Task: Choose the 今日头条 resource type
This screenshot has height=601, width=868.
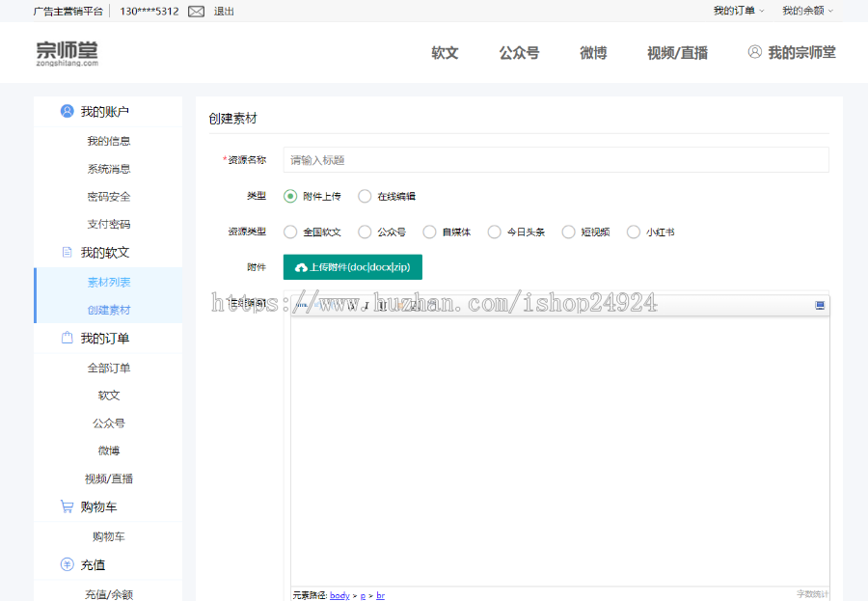Action: tap(493, 232)
